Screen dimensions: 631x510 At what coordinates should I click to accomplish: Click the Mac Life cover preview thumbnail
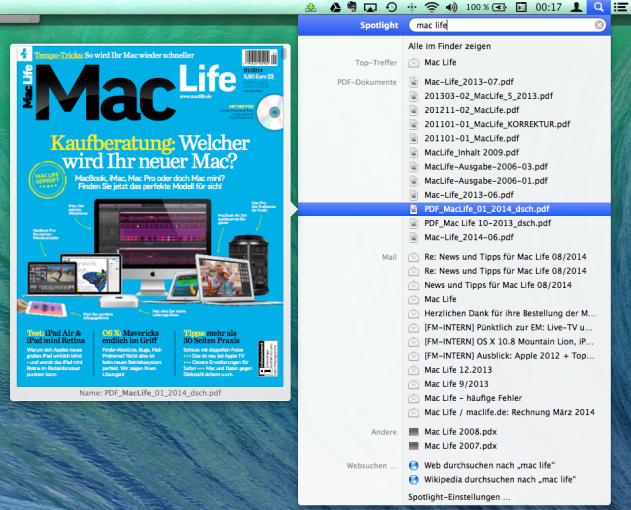pos(150,216)
